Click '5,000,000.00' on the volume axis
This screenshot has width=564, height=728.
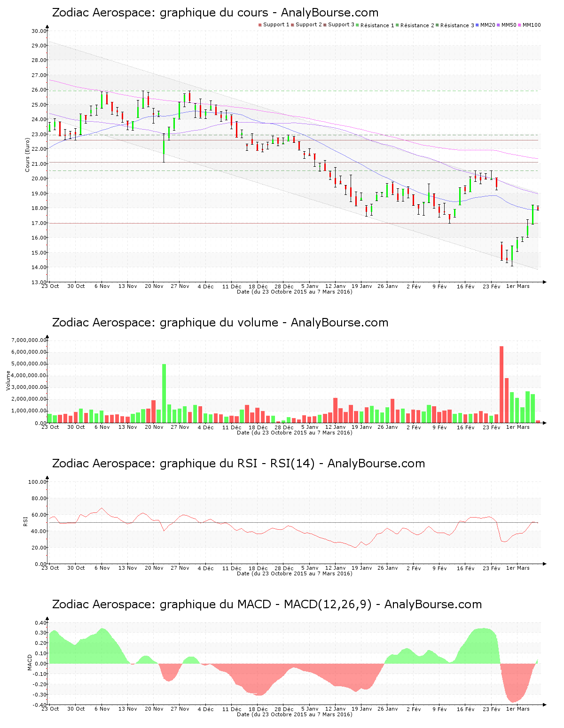pyautogui.click(x=29, y=364)
